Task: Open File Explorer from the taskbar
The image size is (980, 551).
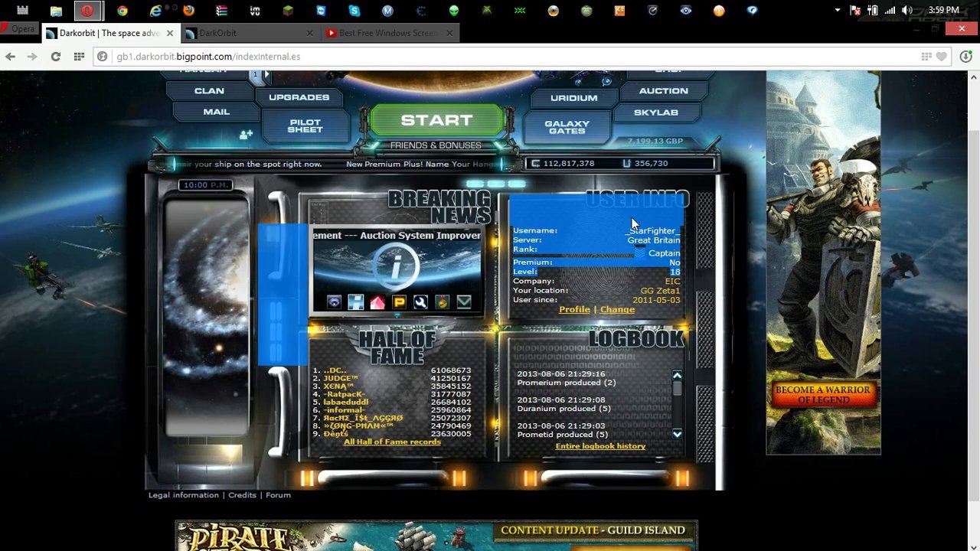Action: [x=55, y=11]
